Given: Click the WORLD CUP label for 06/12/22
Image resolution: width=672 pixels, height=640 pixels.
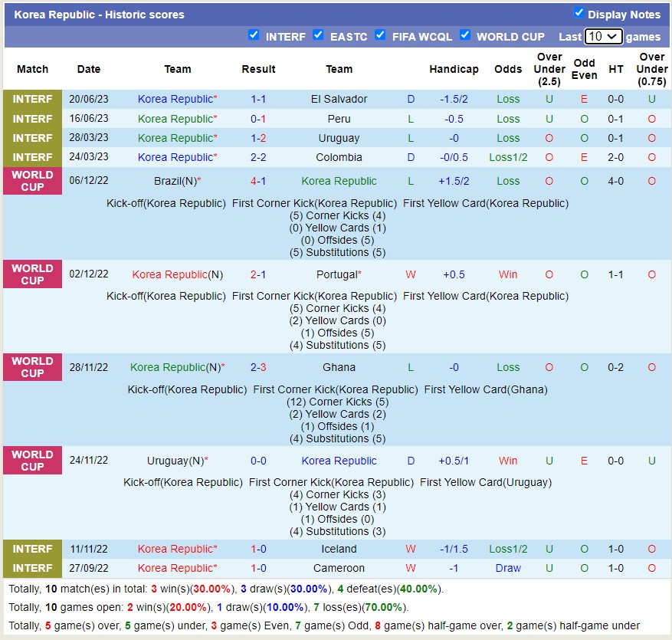Looking at the screenshot, I should pos(32,181).
